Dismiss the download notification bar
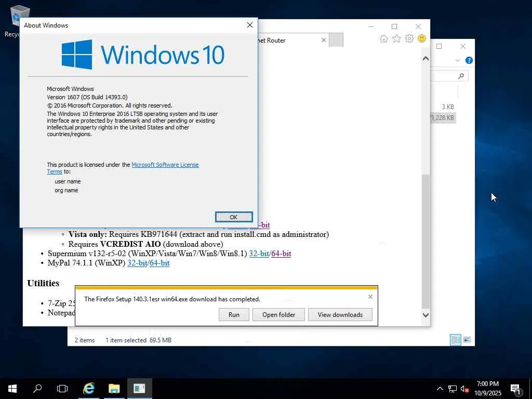The height and width of the screenshot is (399, 532). (370, 297)
